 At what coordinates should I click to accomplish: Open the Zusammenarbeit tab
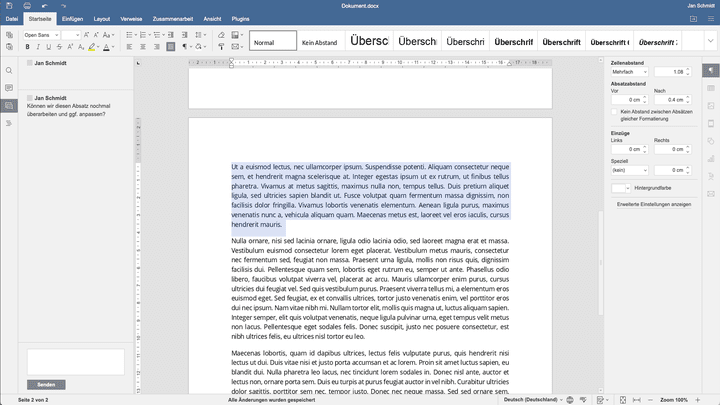tap(172, 19)
